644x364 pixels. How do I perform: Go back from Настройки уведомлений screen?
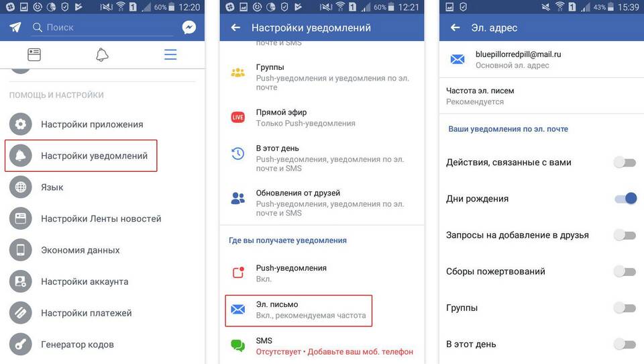(235, 28)
